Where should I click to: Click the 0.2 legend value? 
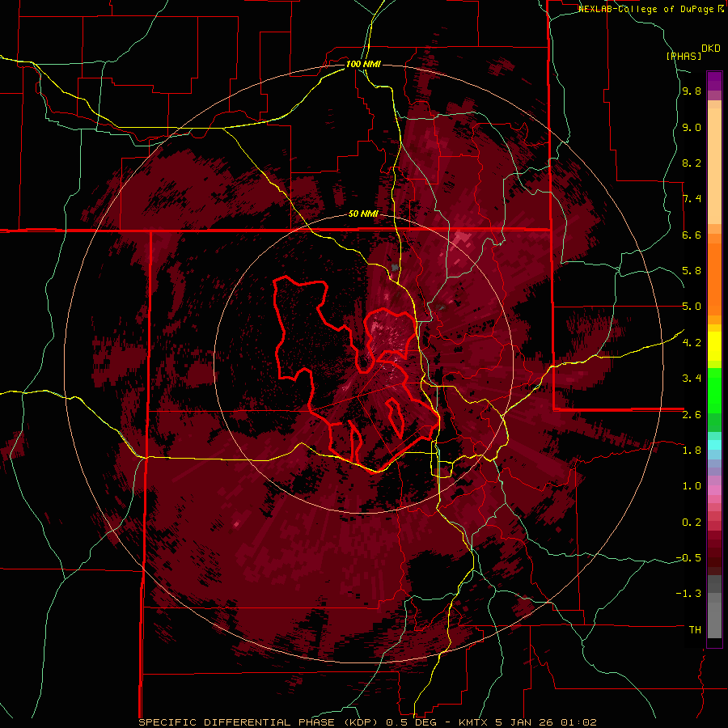click(x=692, y=523)
